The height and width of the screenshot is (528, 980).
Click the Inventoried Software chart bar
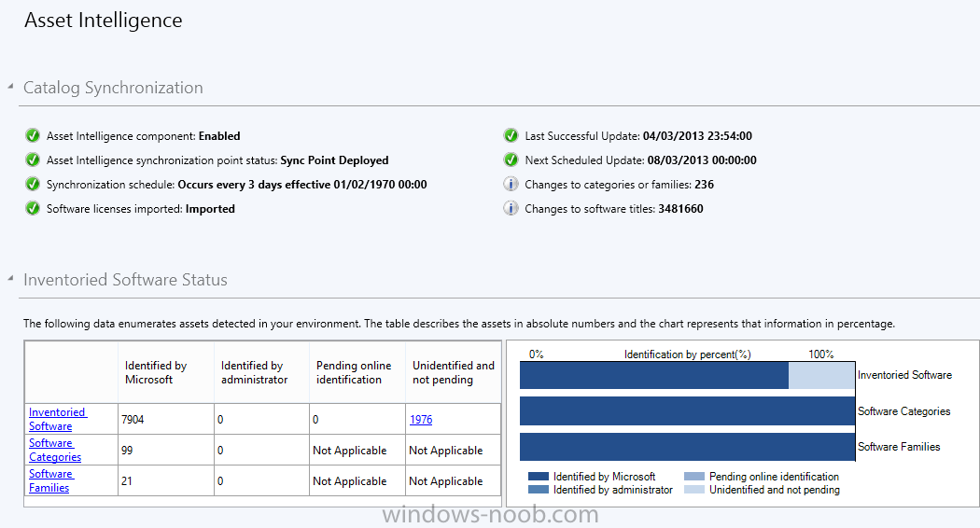click(687, 376)
